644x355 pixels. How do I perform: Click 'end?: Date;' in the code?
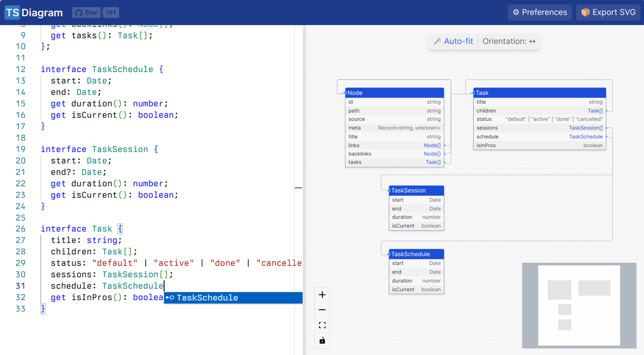tap(79, 172)
